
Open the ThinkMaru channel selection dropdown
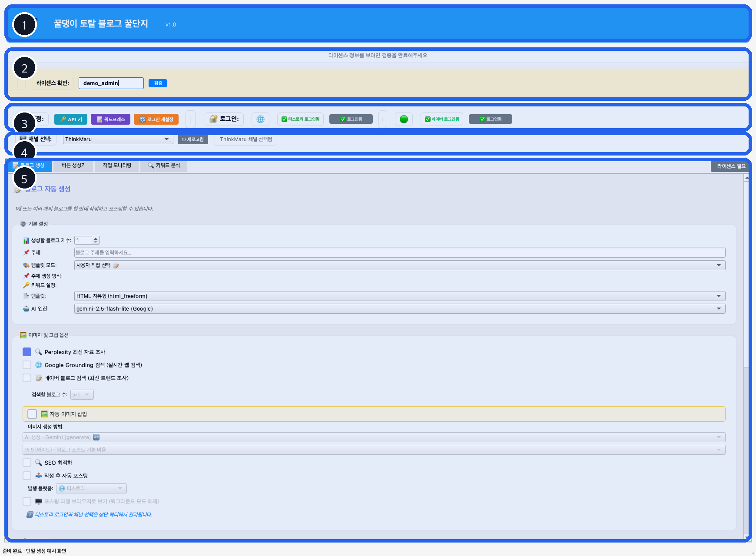click(x=117, y=139)
